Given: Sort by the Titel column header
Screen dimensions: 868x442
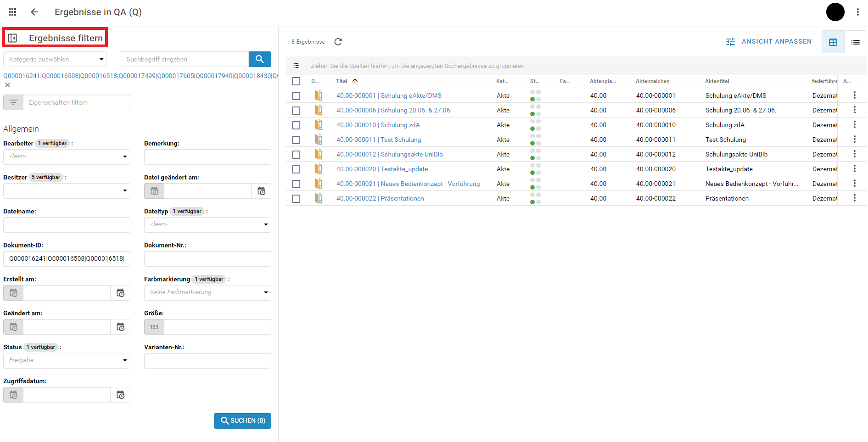Looking at the screenshot, I should pyautogui.click(x=342, y=81).
